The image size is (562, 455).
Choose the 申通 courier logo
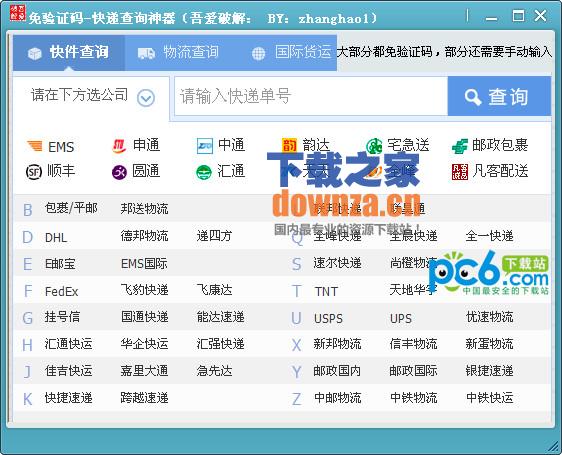point(119,146)
